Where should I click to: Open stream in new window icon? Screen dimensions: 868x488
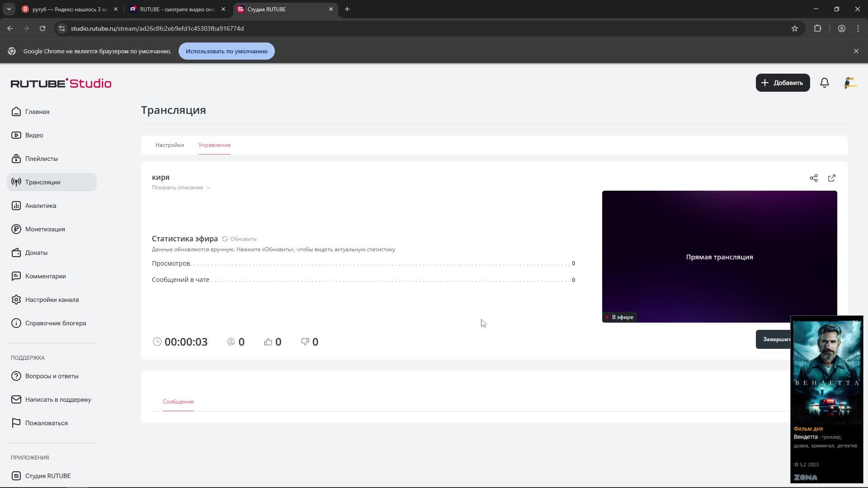click(831, 178)
